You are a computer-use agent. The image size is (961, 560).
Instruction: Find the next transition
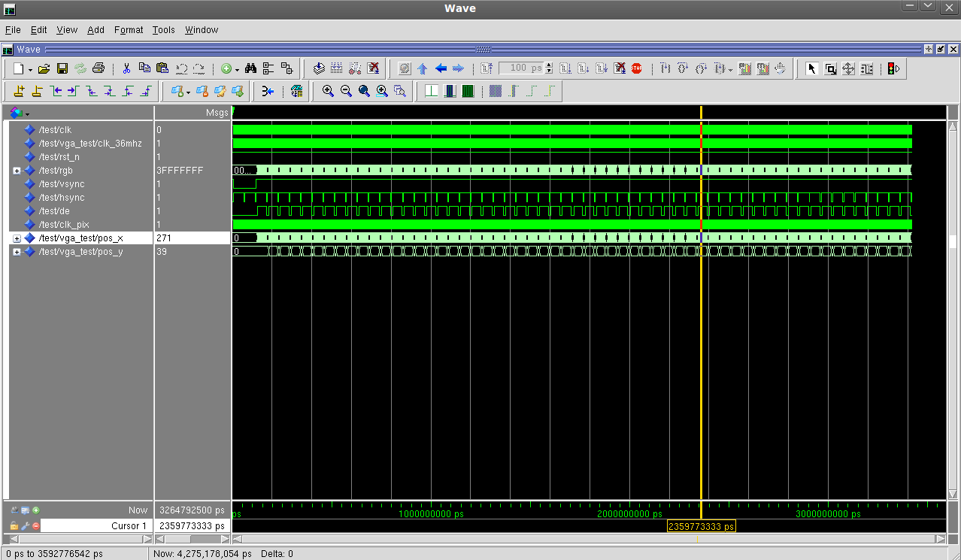click(73, 91)
